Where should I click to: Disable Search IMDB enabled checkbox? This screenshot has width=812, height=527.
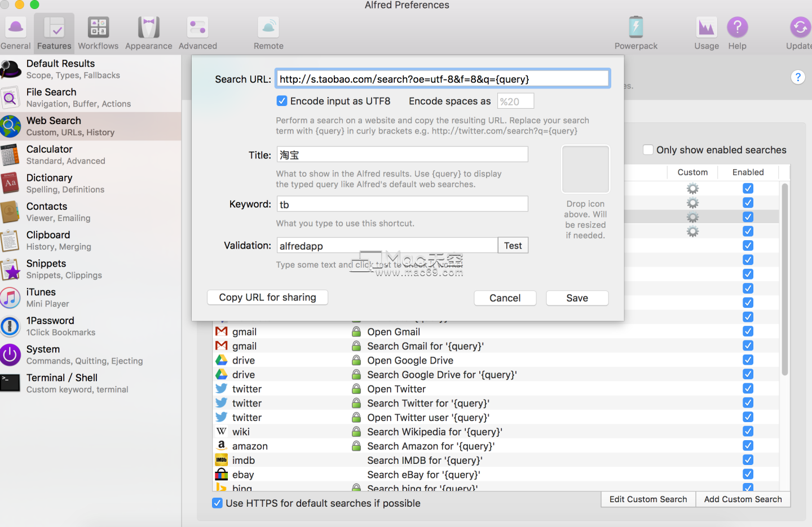coord(748,460)
